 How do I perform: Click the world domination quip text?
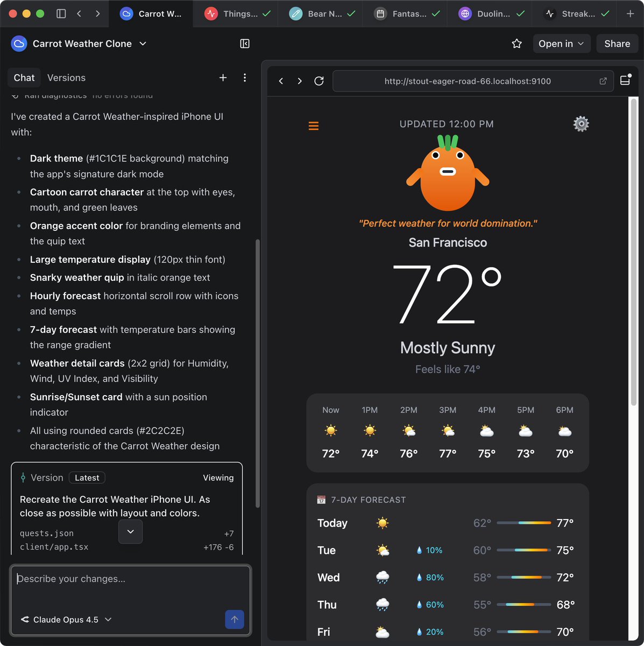tap(448, 223)
